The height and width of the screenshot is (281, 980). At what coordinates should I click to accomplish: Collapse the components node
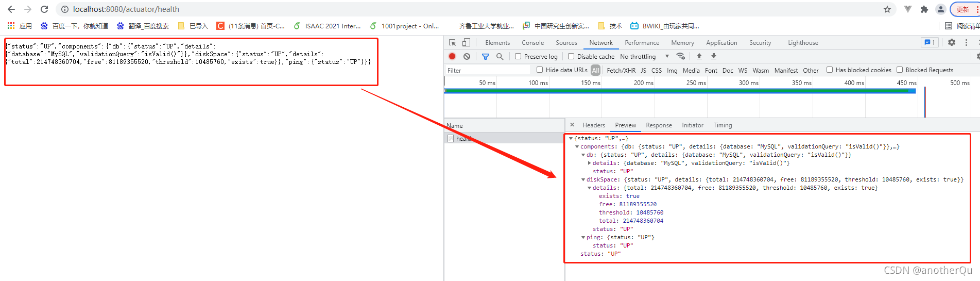577,146
